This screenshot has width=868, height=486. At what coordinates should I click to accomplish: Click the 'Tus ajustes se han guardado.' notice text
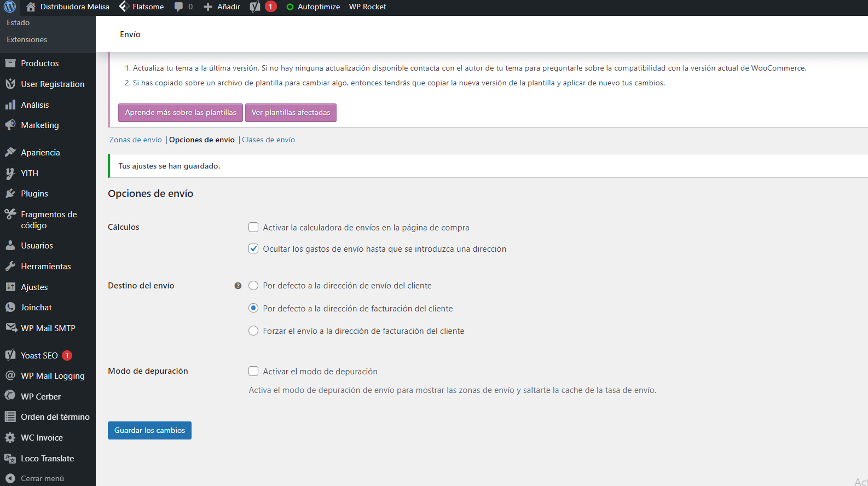coord(169,166)
